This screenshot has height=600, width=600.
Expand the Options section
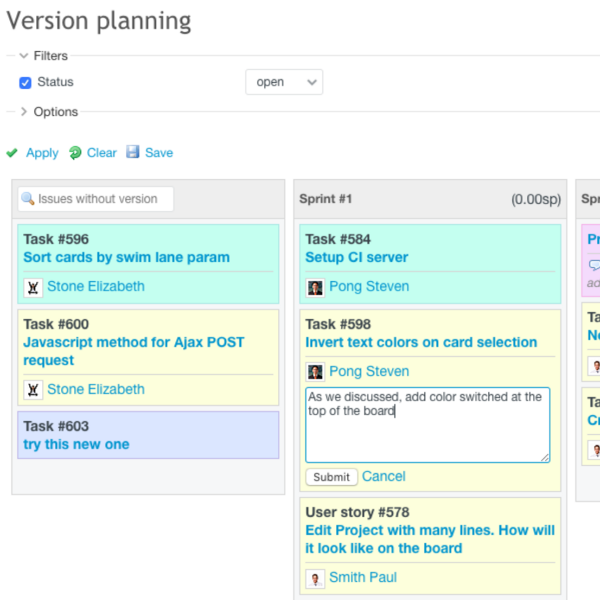coord(24,112)
